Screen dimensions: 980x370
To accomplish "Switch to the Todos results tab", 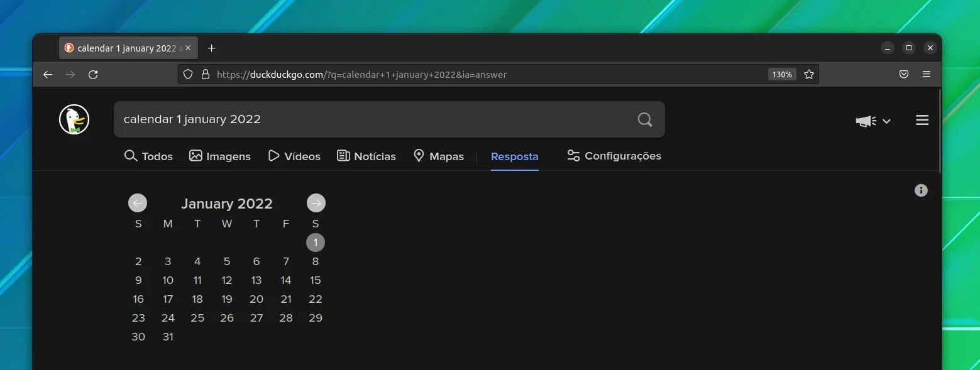I will 148,156.
